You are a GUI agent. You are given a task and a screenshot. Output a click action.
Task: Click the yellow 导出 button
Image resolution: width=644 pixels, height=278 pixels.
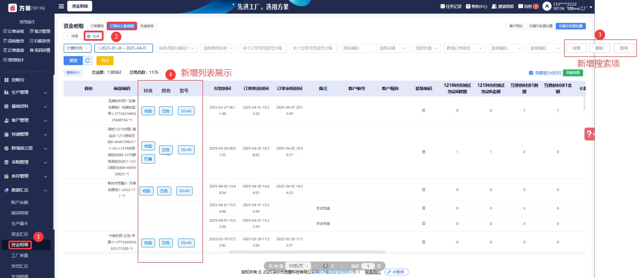tap(105, 60)
